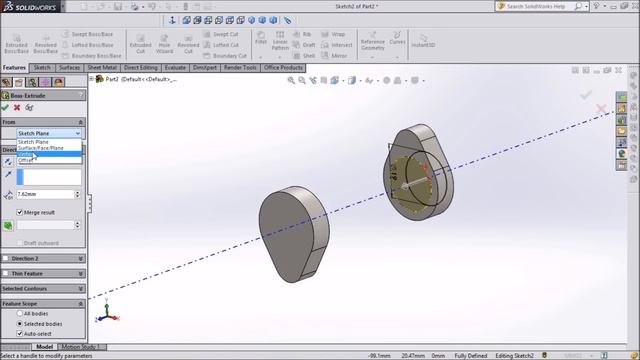
Task: Toggle the Merge result checkbox
Action: coord(19,212)
